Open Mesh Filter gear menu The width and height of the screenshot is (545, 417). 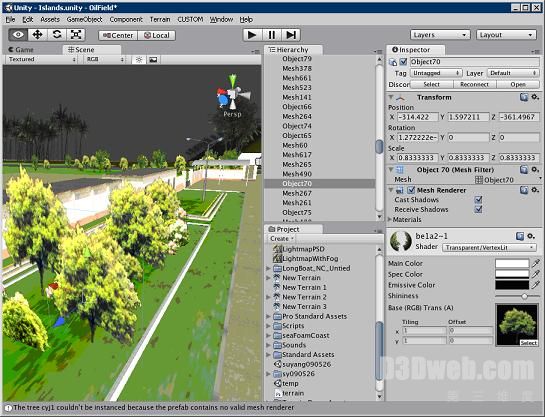535,170
